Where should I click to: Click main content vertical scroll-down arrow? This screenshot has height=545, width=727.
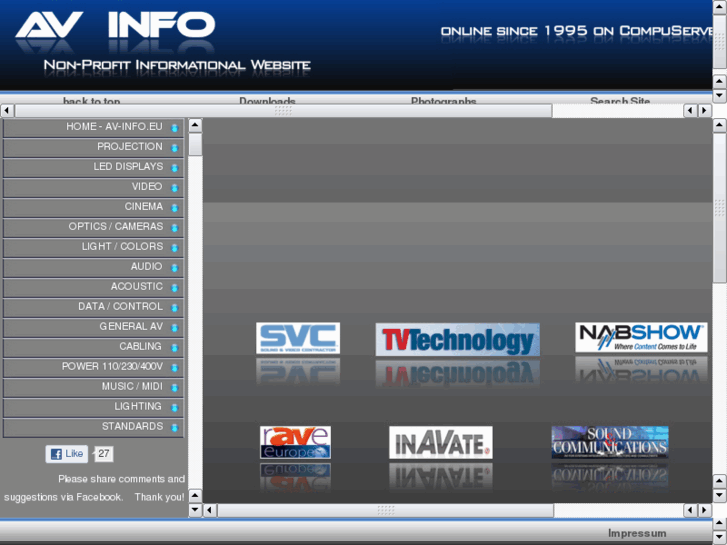[x=719, y=495]
